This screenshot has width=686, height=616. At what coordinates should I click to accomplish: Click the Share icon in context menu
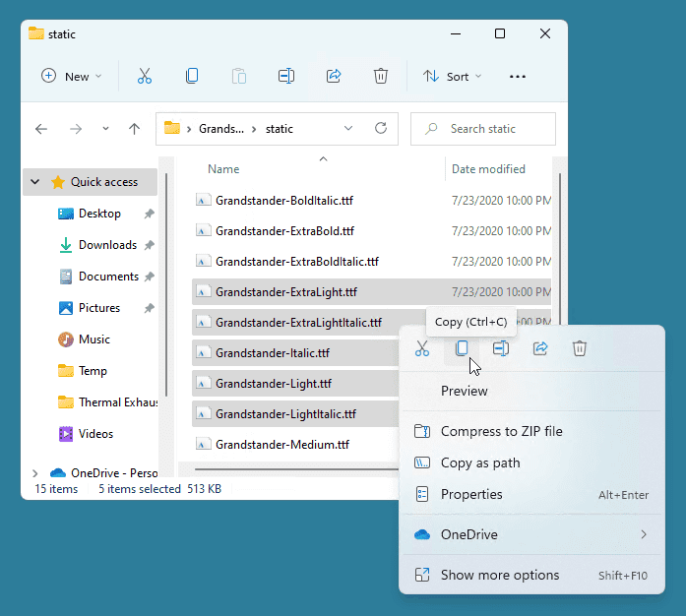point(540,348)
